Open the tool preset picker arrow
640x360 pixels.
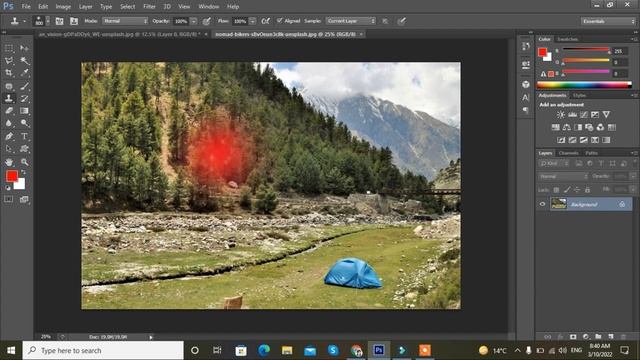(x=24, y=21)
